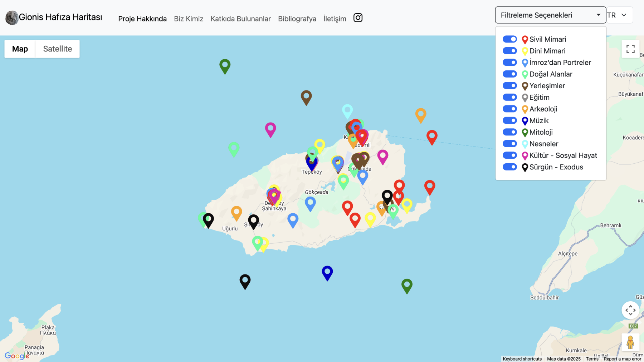Open the Proje Hakkında menu item

point(142,19)
